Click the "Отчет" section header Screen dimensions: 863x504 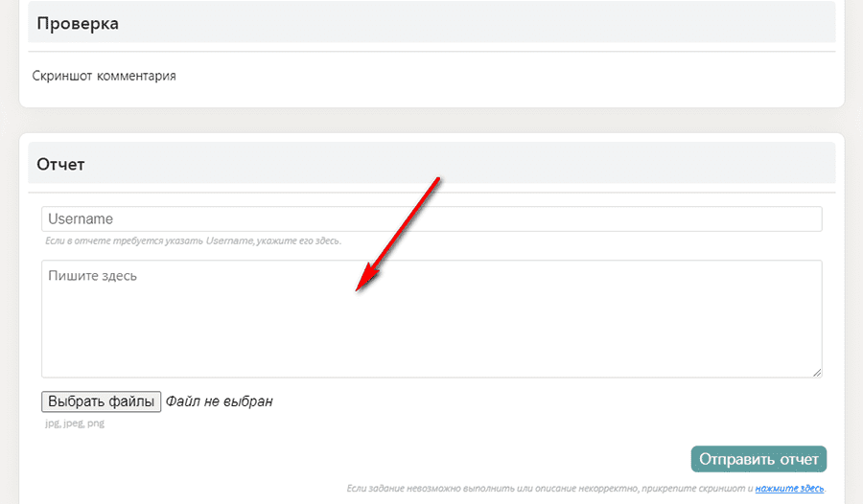pos(60,164)
